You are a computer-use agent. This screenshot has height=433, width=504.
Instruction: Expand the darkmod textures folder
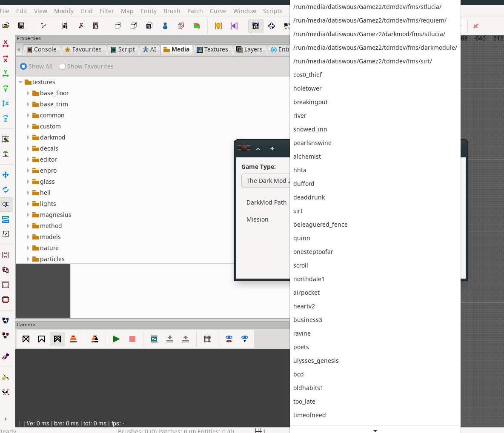28,137
